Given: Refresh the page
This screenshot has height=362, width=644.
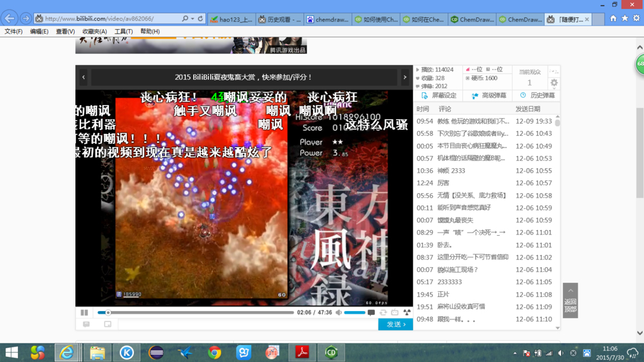Looking at the screenshot, I should (200, 19).
